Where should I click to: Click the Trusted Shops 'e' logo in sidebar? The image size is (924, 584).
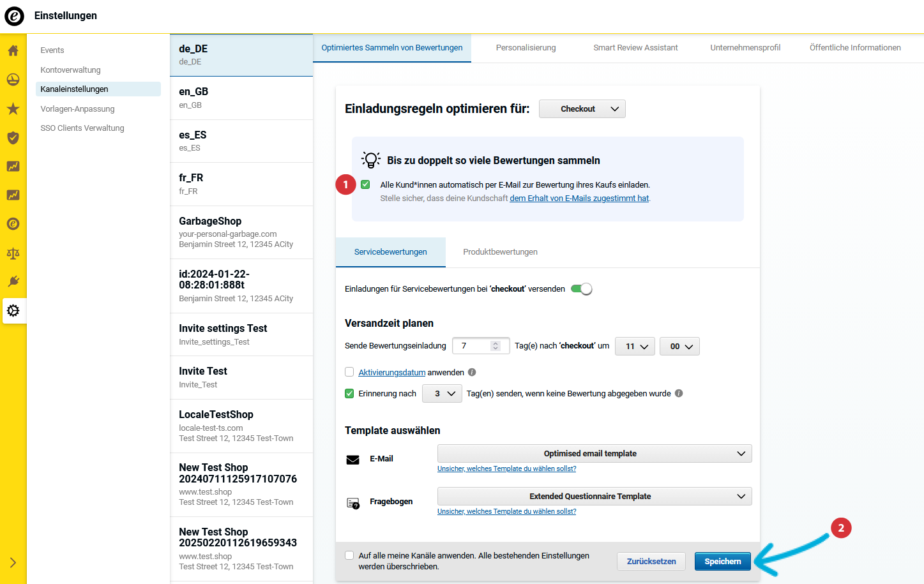[x=13, y=224]
